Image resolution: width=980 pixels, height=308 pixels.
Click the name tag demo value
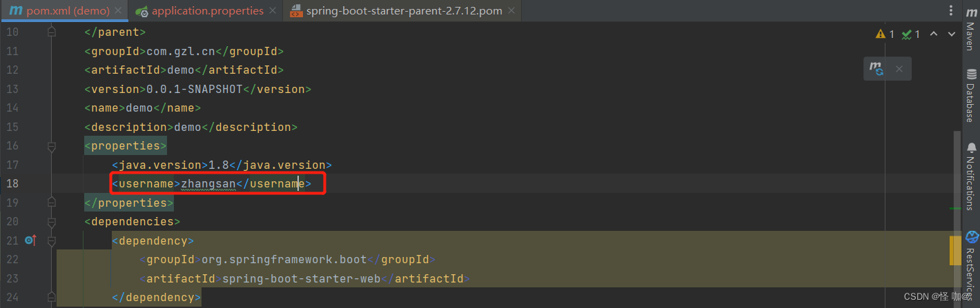click(139, 108)
